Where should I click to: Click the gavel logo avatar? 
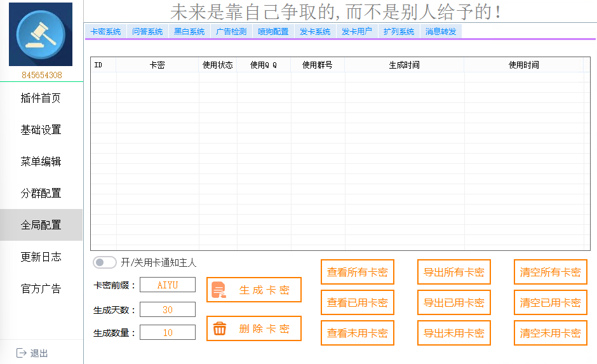pyautogui.click(x=41, y=34)
